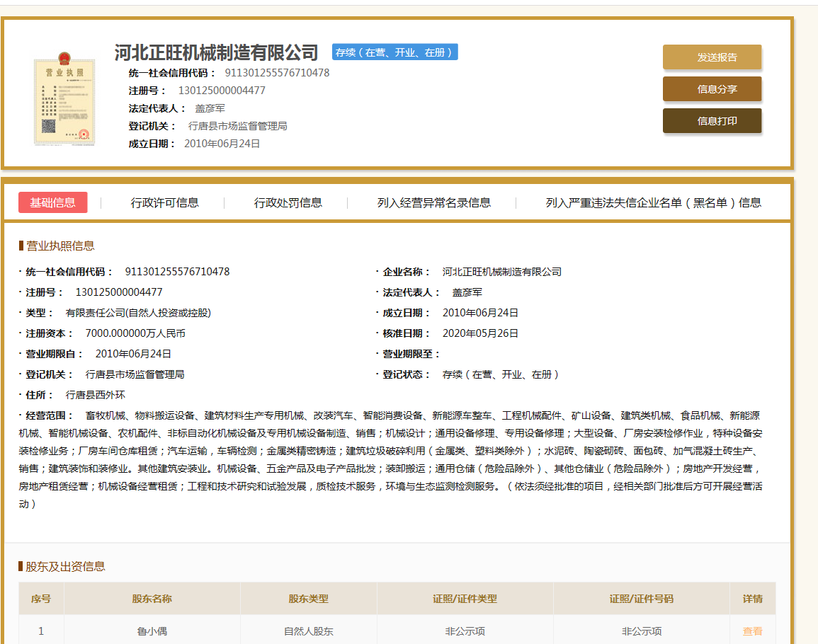Image resolution: width=818 pixels, height=644 pixels.
Task: Open 列入经营异常名录信息 tab
Action: click(x=434, y=202)
